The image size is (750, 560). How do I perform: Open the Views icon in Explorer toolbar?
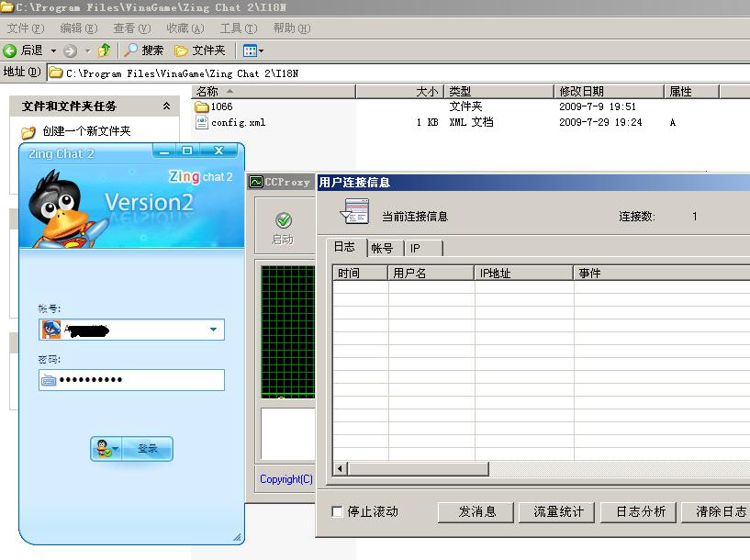251,50
